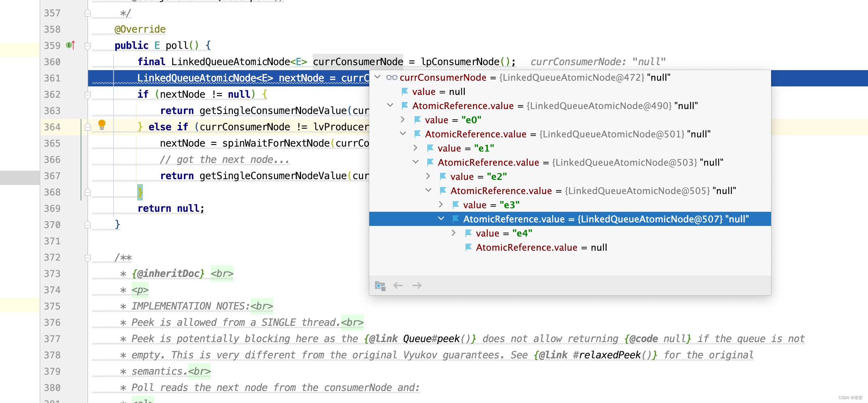Click the fold end marker on line 370

point(88,225)
